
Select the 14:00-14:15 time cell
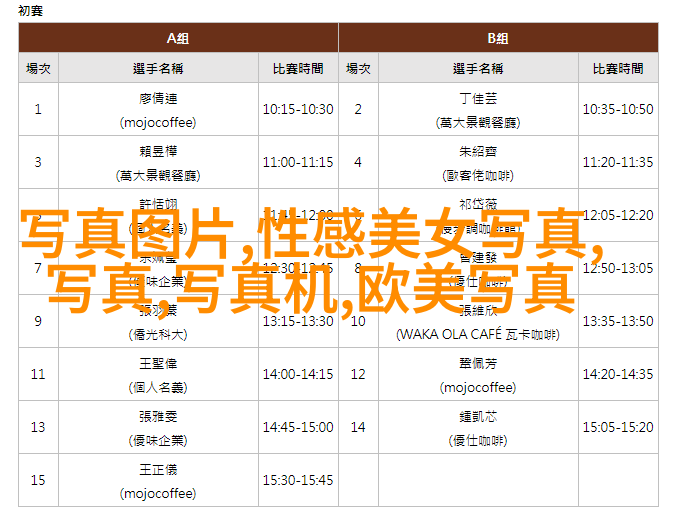tap(298, 374)
